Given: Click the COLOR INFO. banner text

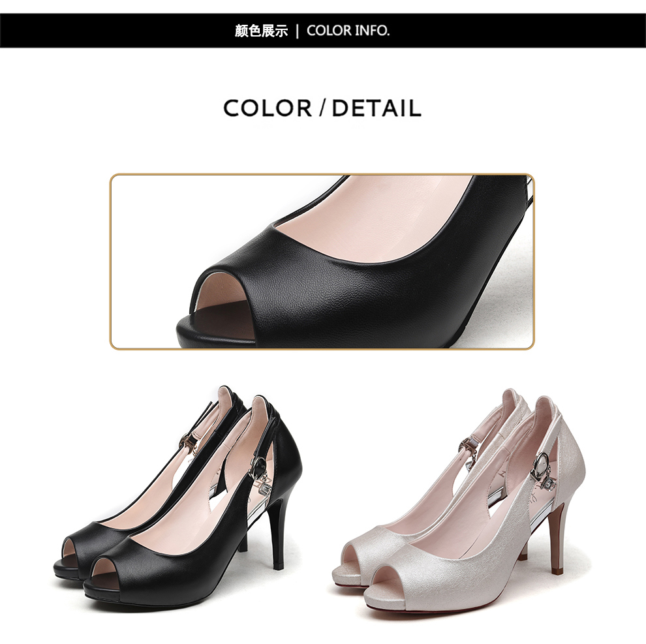Looking at the screenshot, I should (x=348, y=31).
